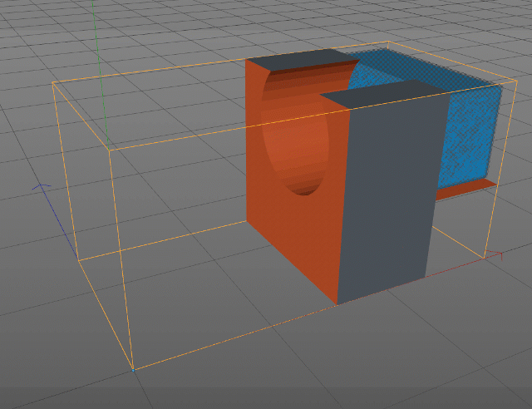Click the blue Z-axis arrow tip

tap(42, 186)
